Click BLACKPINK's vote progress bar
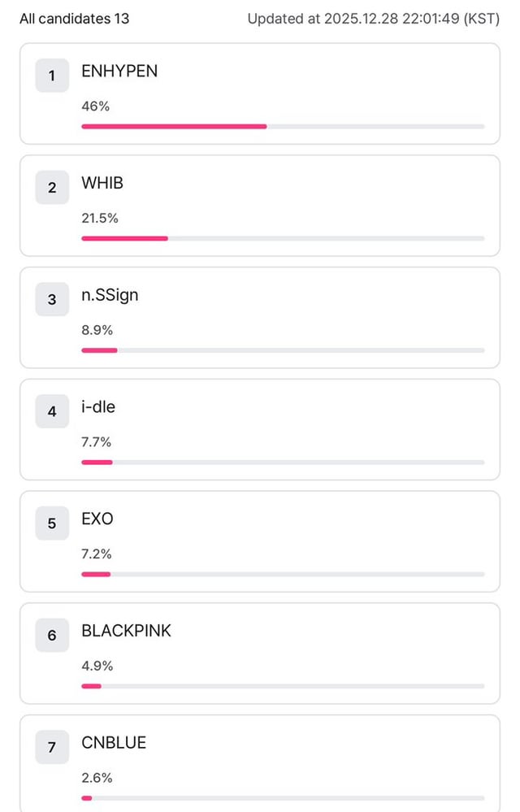Image resolution: width=520 pixels, height=812 pixels. point(91,686)
